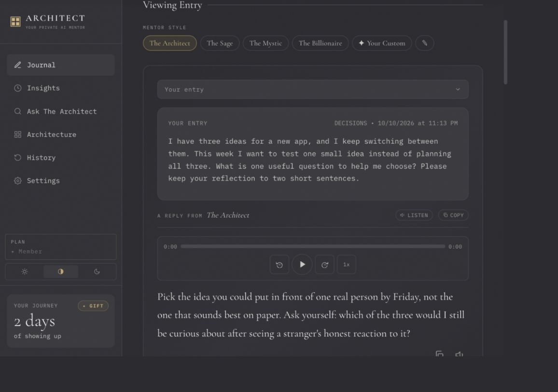Open History in the sidebar
Image resolution: width=558 pixels, height=392 pixels.
coord(60,158)
